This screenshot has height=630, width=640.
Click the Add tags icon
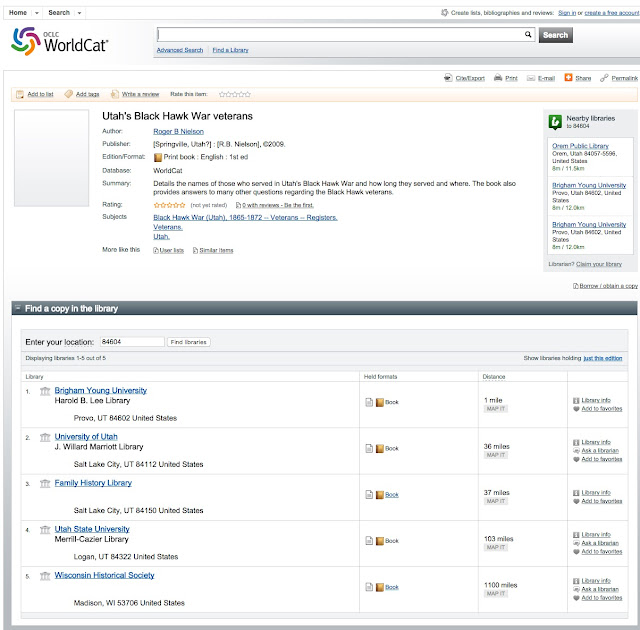tap(69, 94)
